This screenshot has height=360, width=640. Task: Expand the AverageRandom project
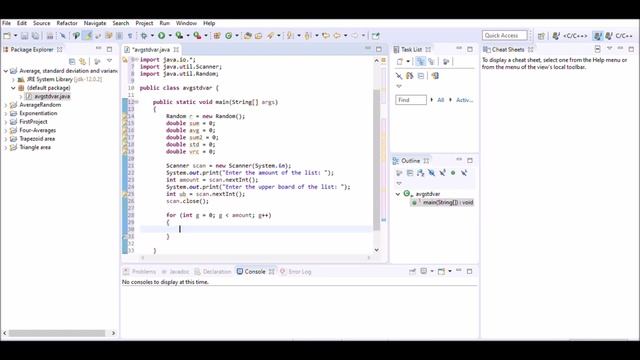6,105
